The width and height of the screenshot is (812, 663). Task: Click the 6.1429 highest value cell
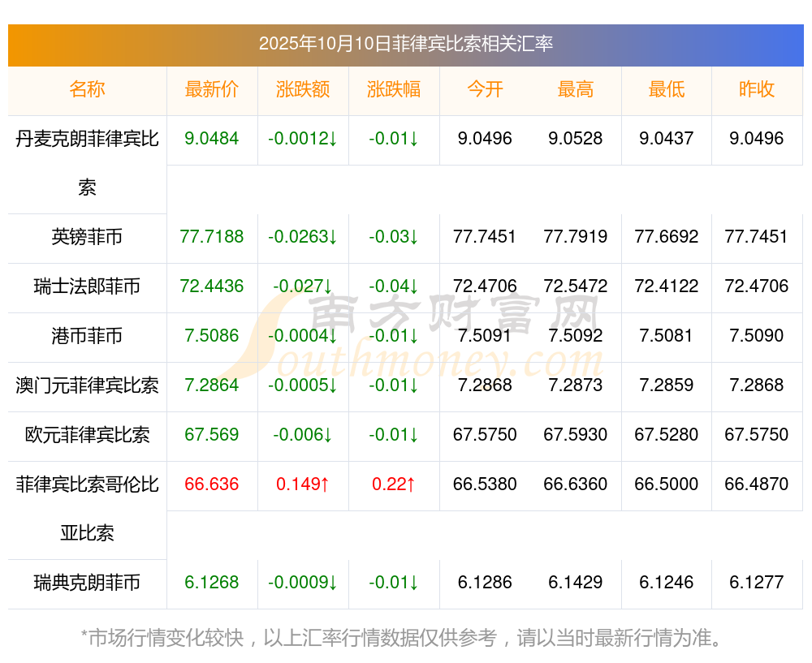[x=576, y=583]
